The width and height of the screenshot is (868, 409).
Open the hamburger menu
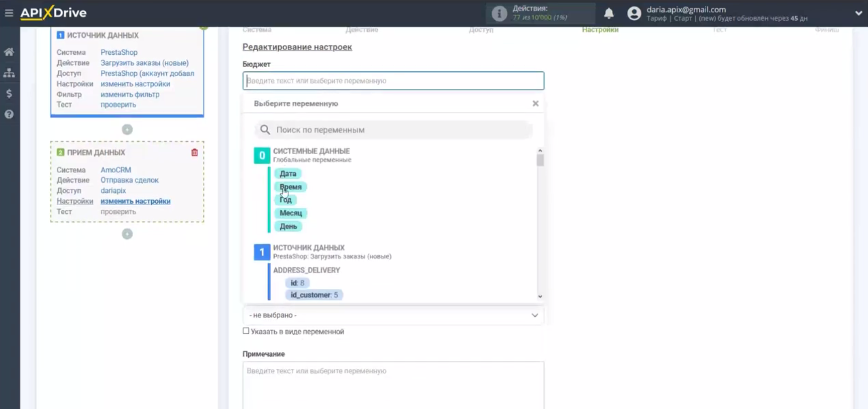pyautogui.click(x=9, y=13)
